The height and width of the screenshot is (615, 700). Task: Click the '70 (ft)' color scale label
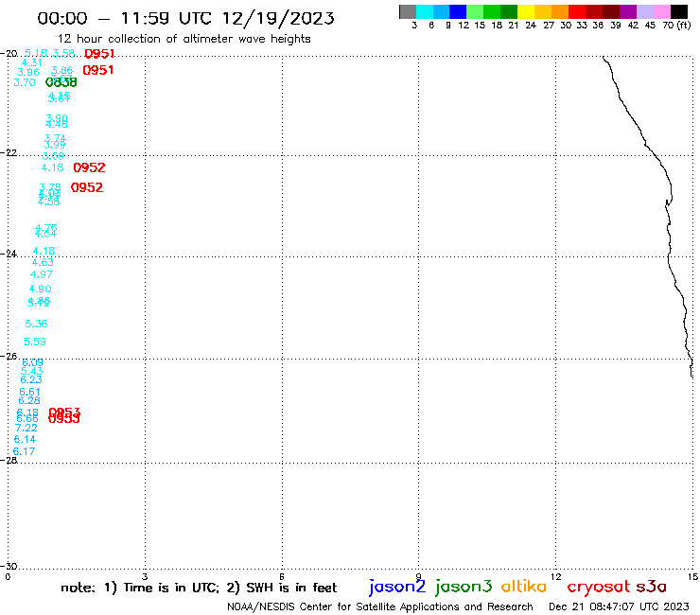click(x=676, y=26)
